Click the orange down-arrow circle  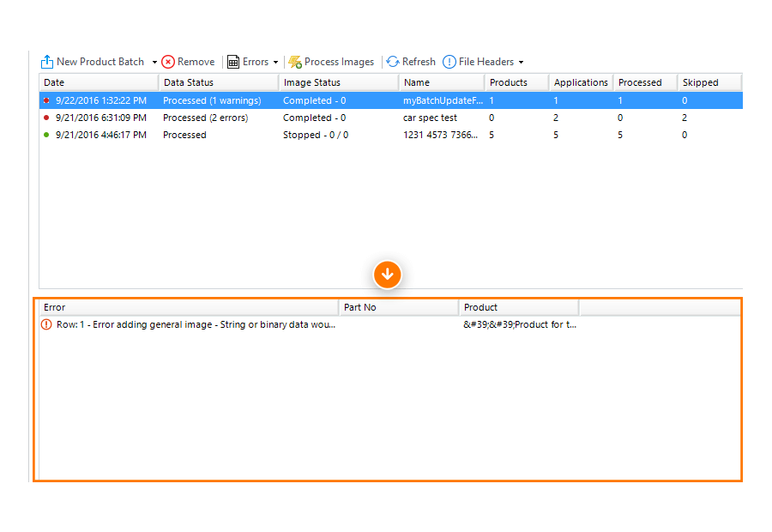387,275
